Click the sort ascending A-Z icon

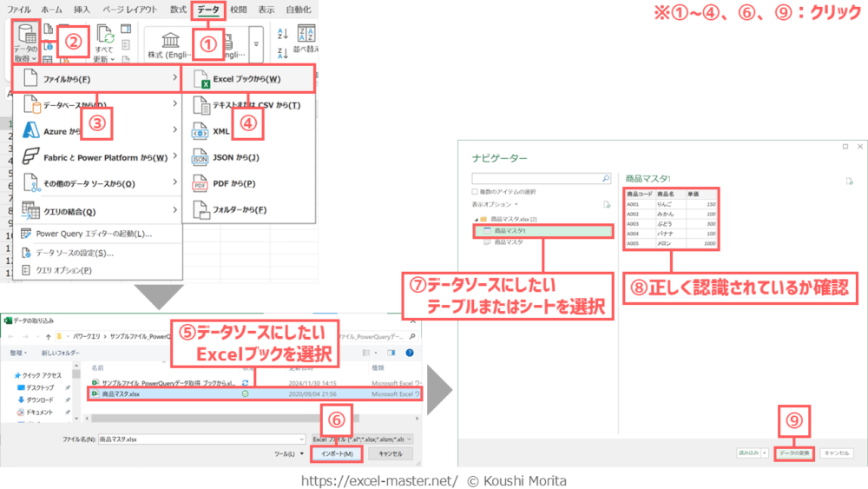pyautogui.click(x=283, y=35)
